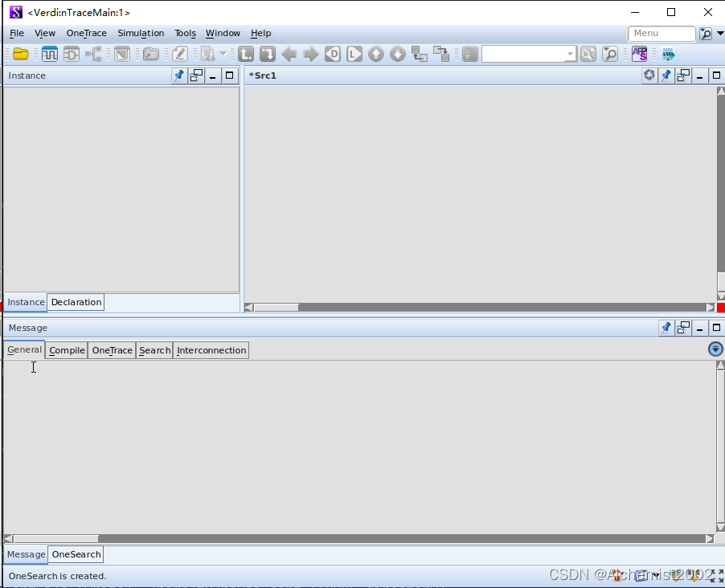Select the Search message tab

155,350
